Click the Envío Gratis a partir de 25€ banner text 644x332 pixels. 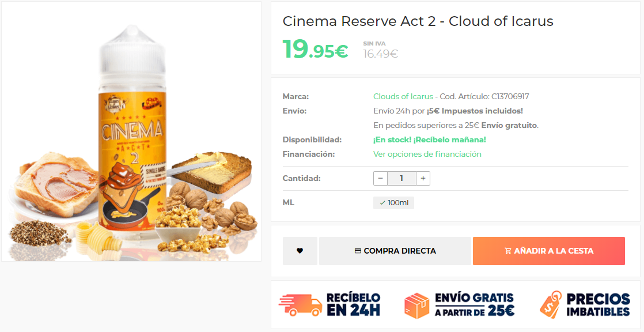(475, 305)
